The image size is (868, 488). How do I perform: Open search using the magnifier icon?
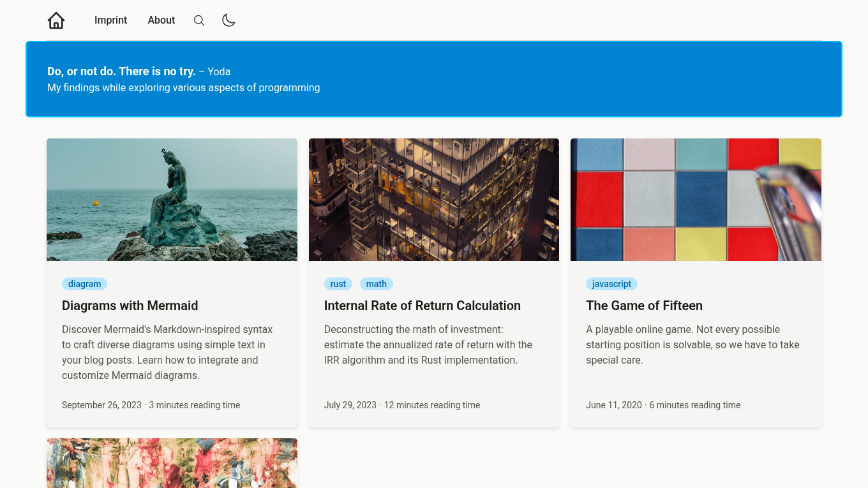199,20
